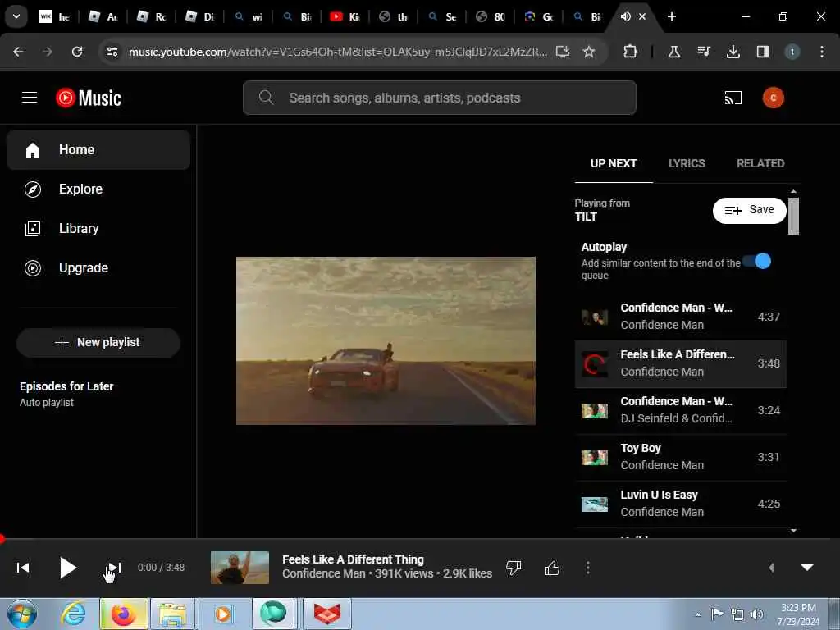Image resolution: width=840 pixels, height=630 pixels.
Task: Click the music video player area
Action: coord(386,340)
